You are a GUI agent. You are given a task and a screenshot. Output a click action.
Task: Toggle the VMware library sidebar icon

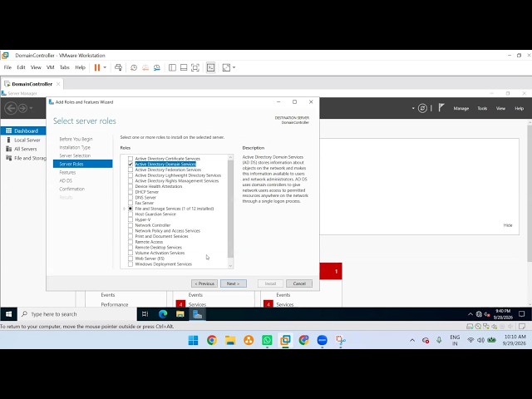click(172, 67)
